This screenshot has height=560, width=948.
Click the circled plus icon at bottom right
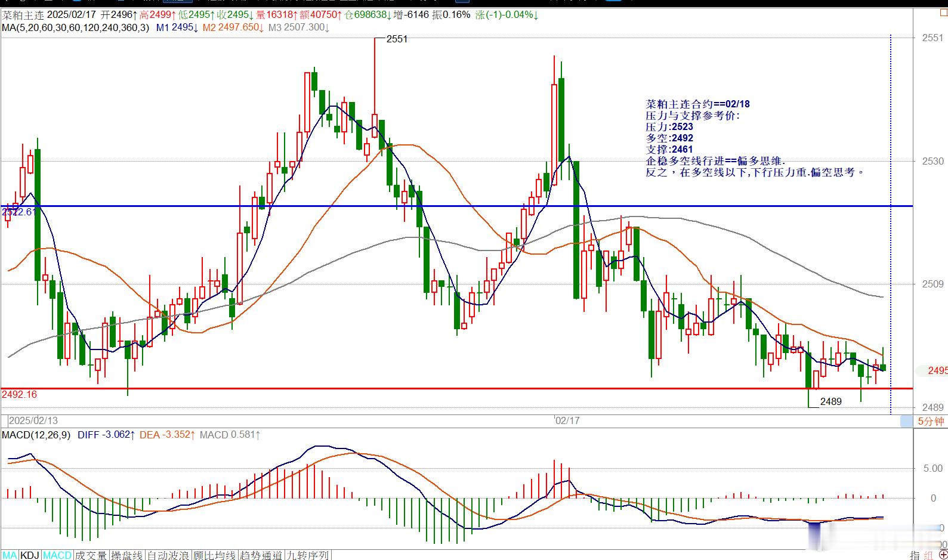point(944,555)
